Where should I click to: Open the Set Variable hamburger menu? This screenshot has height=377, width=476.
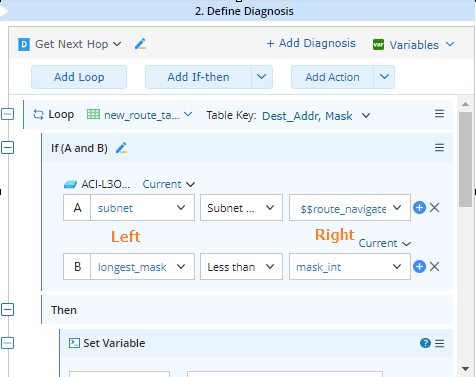point(439,343)
